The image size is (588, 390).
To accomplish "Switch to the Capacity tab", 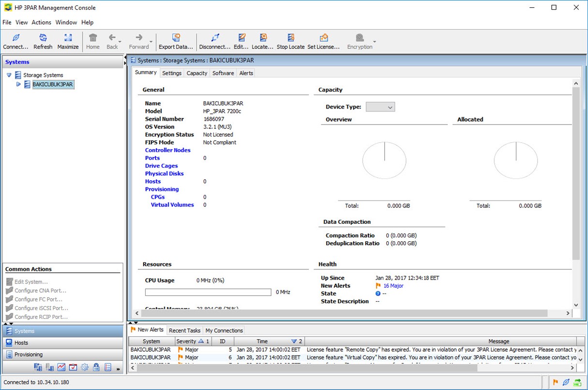I will pos(197,73).
